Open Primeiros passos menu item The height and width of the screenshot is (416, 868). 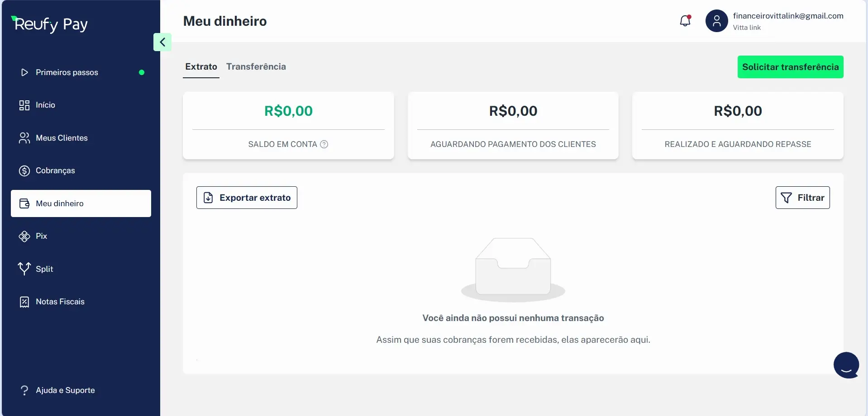(x=67, y=72)
